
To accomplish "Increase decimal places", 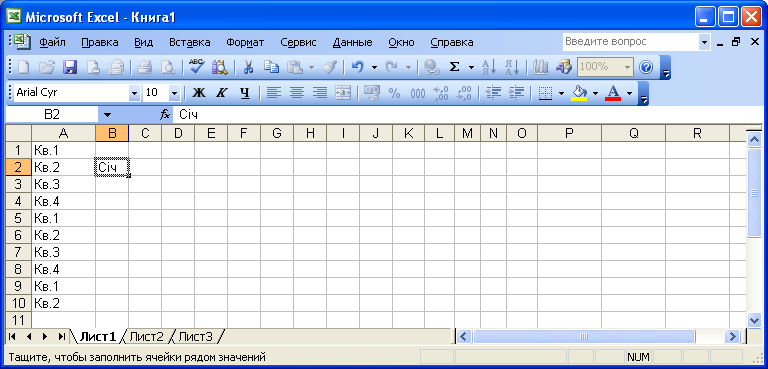I will click(x=441, y=93).
